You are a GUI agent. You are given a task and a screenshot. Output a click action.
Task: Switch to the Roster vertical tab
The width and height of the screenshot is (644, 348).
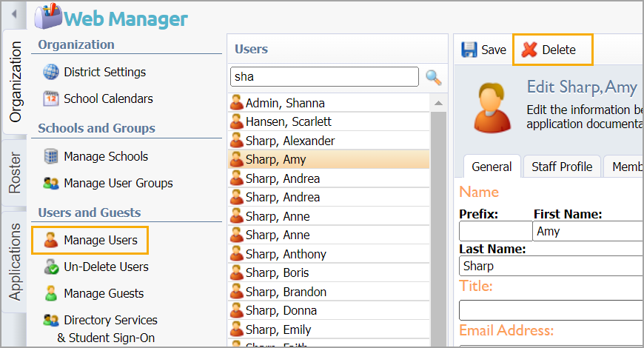pyautogui.click(x=15, y=173)
